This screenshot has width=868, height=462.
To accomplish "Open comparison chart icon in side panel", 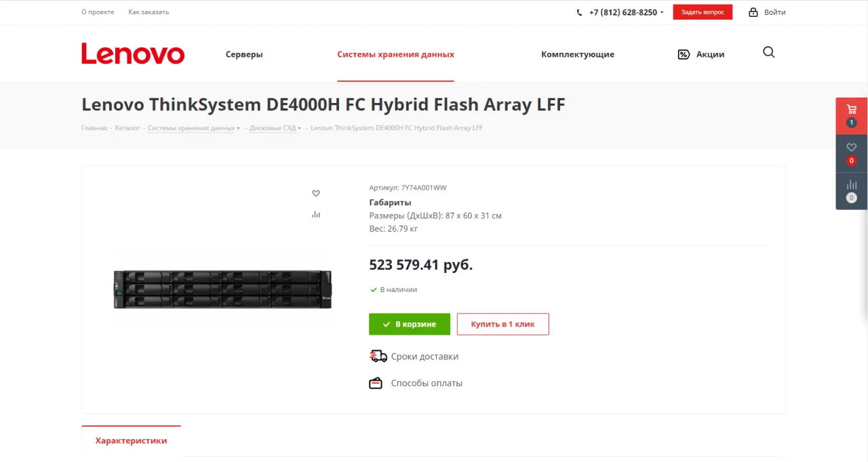I will (851, 185).
